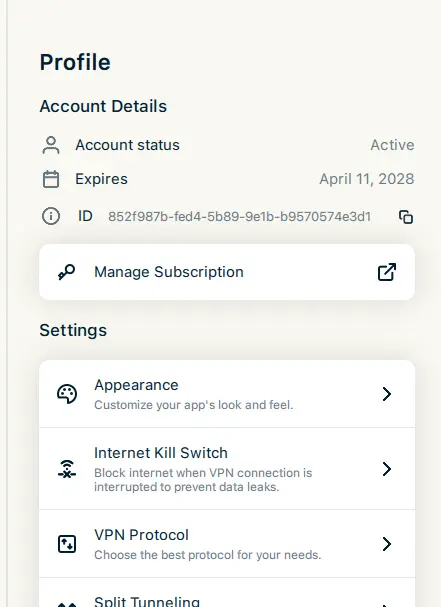Click the Internet Kill Switch wifi icon

(x=67, y=469)
